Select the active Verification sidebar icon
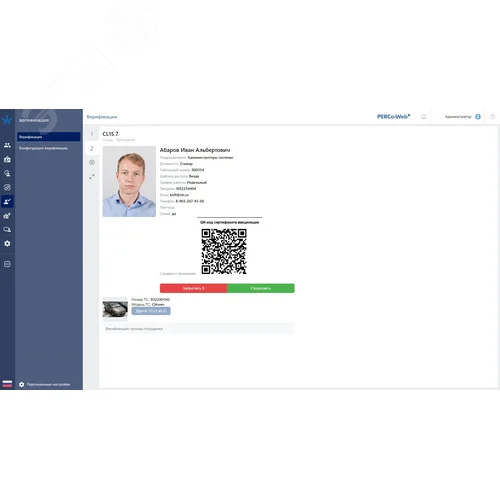Screen dimensions: 500x500 7,201
